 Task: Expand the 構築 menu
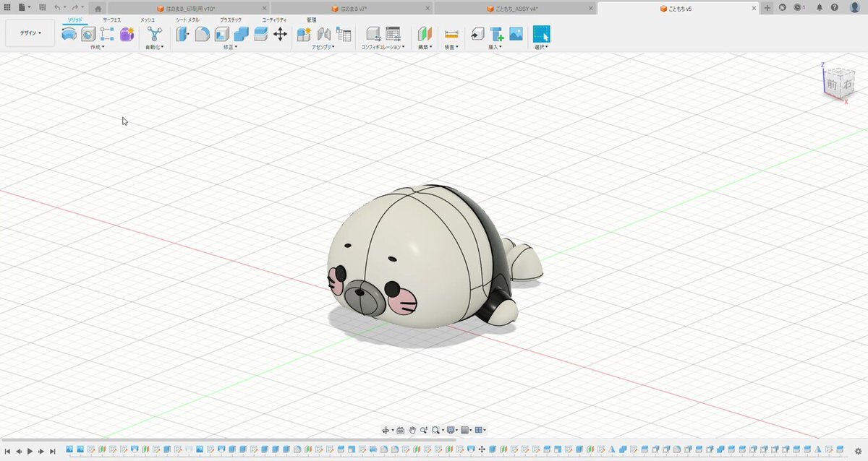tap(425, 47)
